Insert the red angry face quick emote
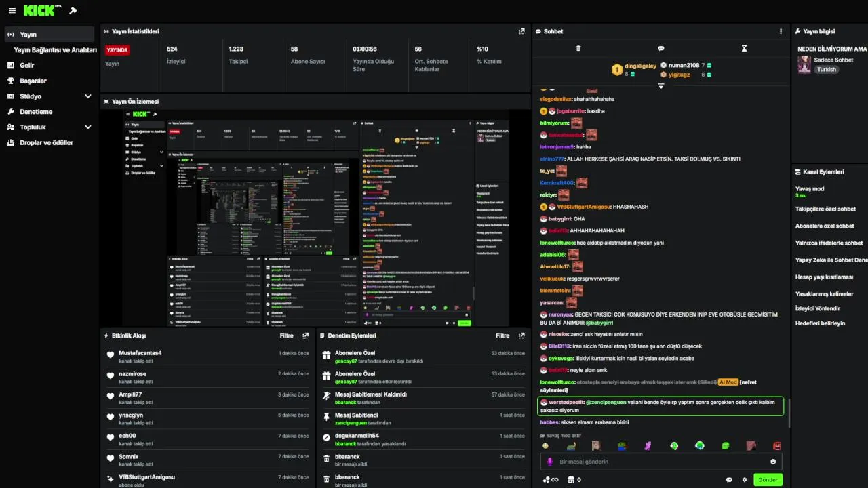This screenshot has height=488, width=868. click(x=777, y=446)
